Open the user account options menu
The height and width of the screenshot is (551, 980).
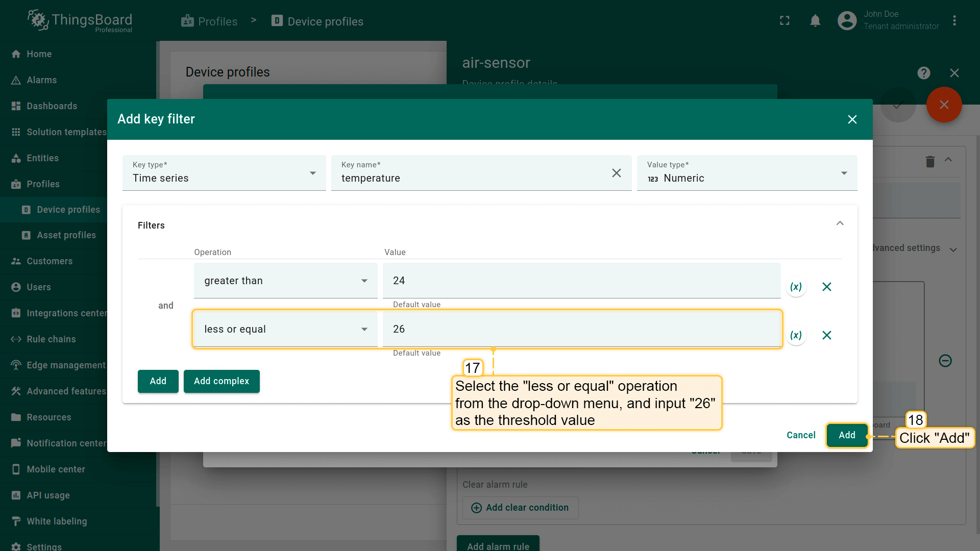tap(954, 21)
